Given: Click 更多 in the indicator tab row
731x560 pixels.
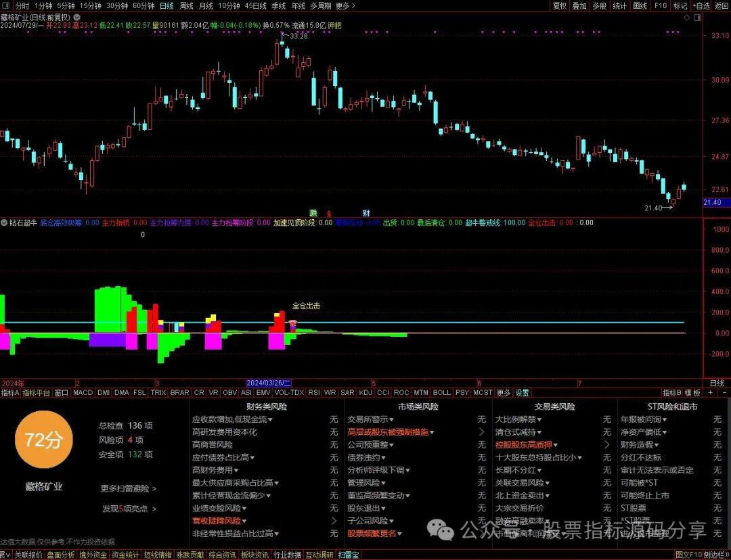Looking at the screenshot, I should click(504, 393).
